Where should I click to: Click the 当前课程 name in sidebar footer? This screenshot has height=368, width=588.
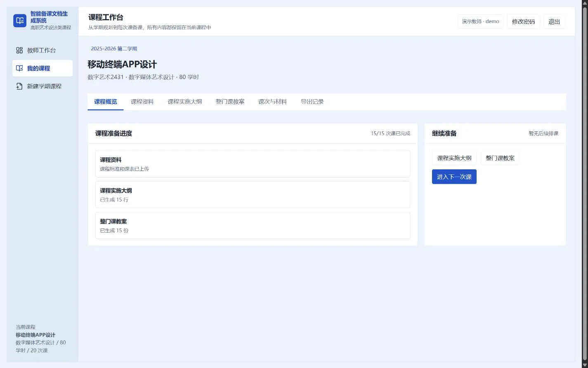pos(35,335)
